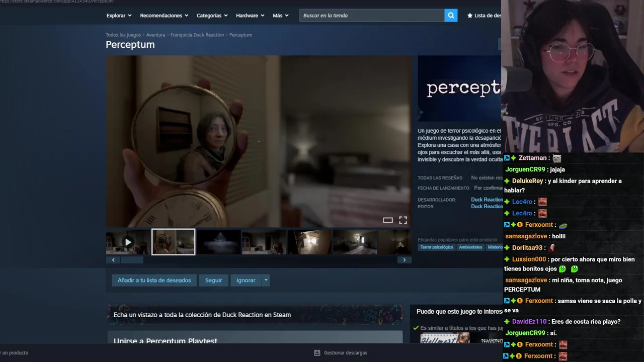Image resolution: width=644 pixels, height=362 pixels.
Task: Click in the Buscar en la tienda field
Action: [372, 16]
